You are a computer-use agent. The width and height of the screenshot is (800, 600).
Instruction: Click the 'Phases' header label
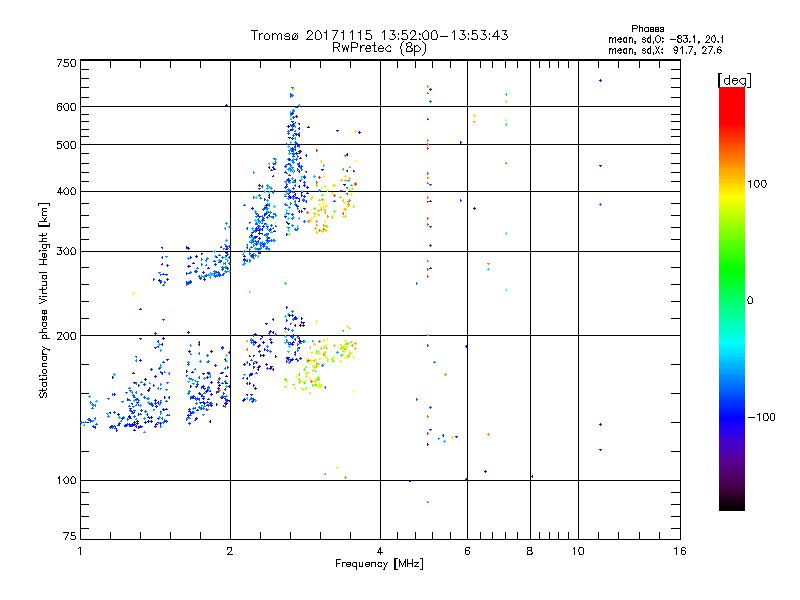point(647,29)
